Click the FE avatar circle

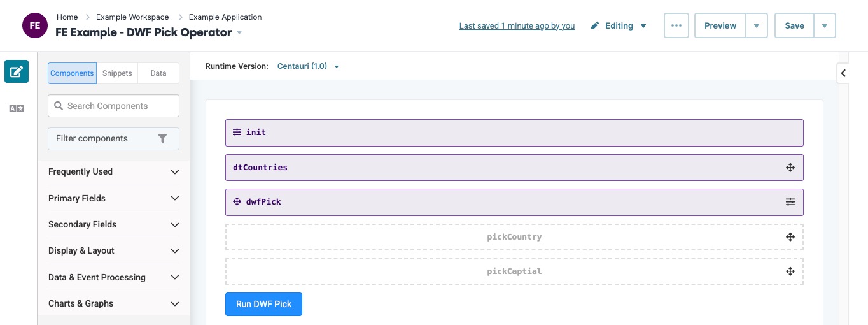click(35, 25)
